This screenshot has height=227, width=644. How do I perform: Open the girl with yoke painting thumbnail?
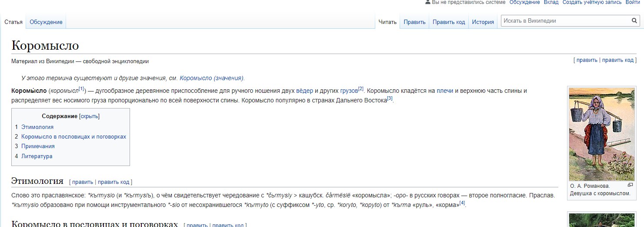click(602, 134)
